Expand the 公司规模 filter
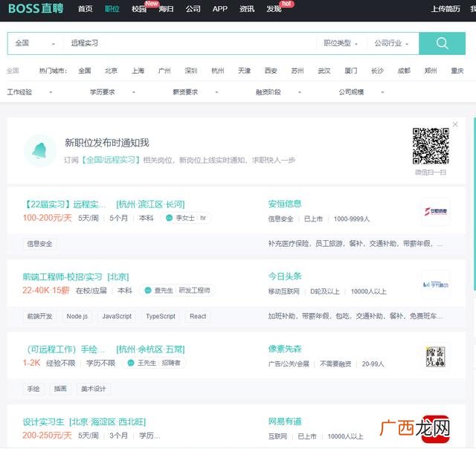The height and width of the screenshot is (449, 476). (361, 92)
